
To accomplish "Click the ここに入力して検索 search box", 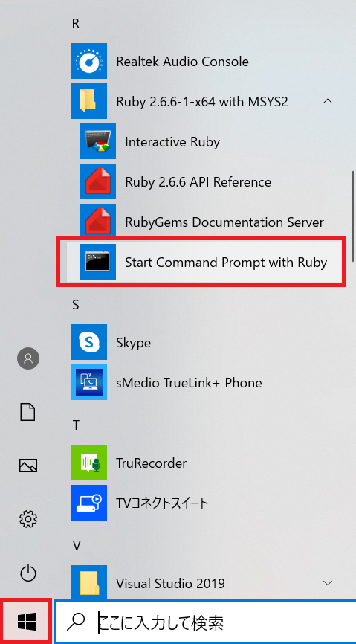I will pos(205,622).
